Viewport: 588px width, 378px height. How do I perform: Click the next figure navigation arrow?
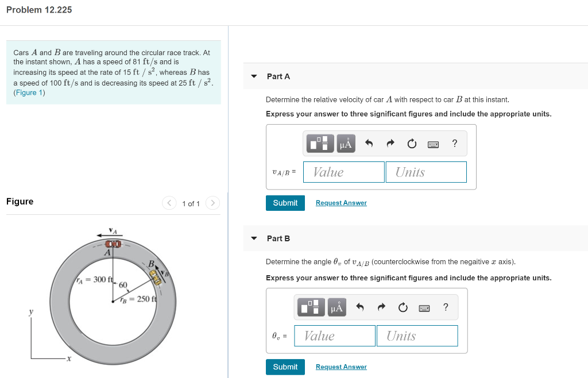211,203
